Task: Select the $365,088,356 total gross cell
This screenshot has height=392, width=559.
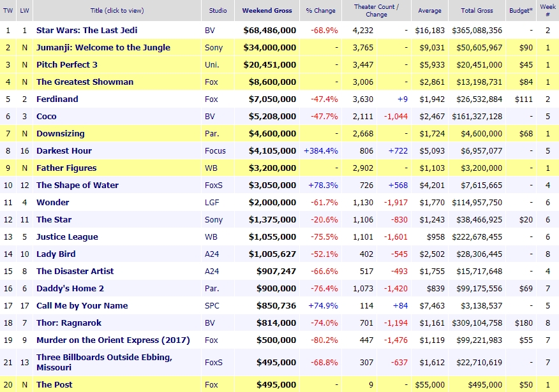Action: tap(477, 30)
